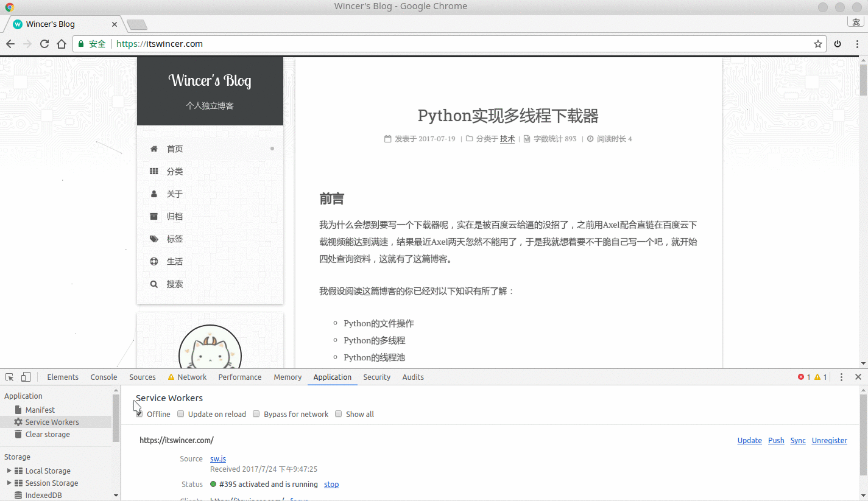The width and height of the screenshot is (868, 501).
Task: Click the 文 input method button top right
Action: [856, 23]
